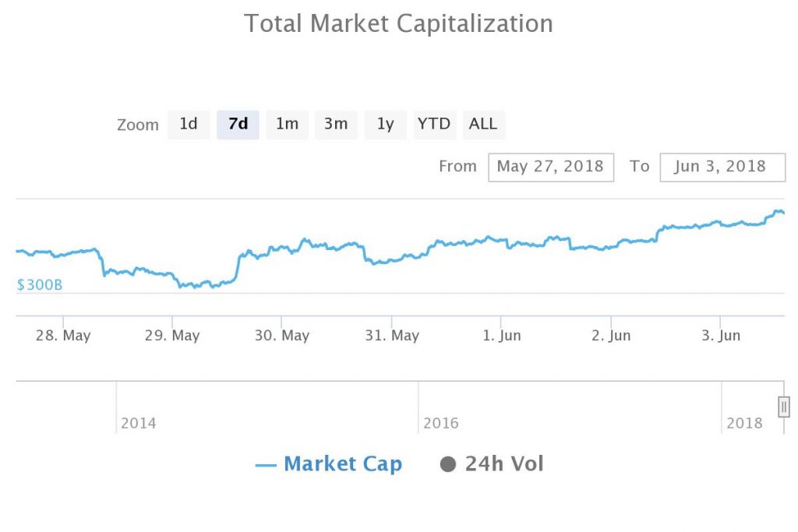
Task: Click the 28. May axis label
Action: pos(63,336)
